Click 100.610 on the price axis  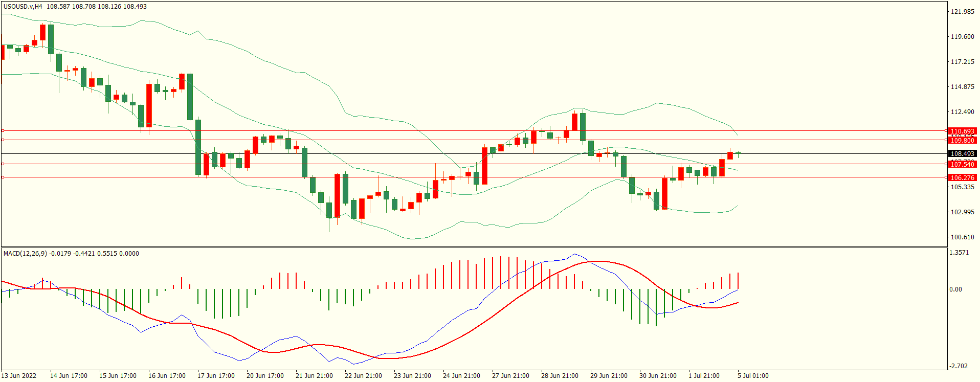(x=962, y=237)
